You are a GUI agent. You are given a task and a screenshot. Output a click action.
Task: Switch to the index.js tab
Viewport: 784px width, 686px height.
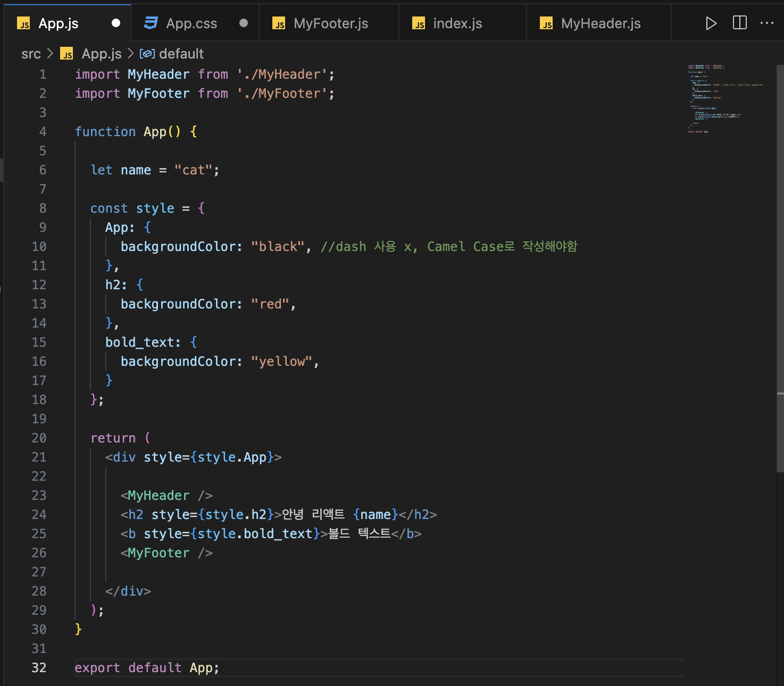(x=457, y=23)
